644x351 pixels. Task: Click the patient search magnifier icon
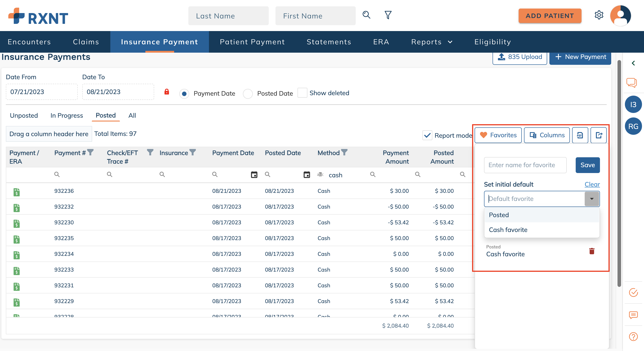pos(366,15)
